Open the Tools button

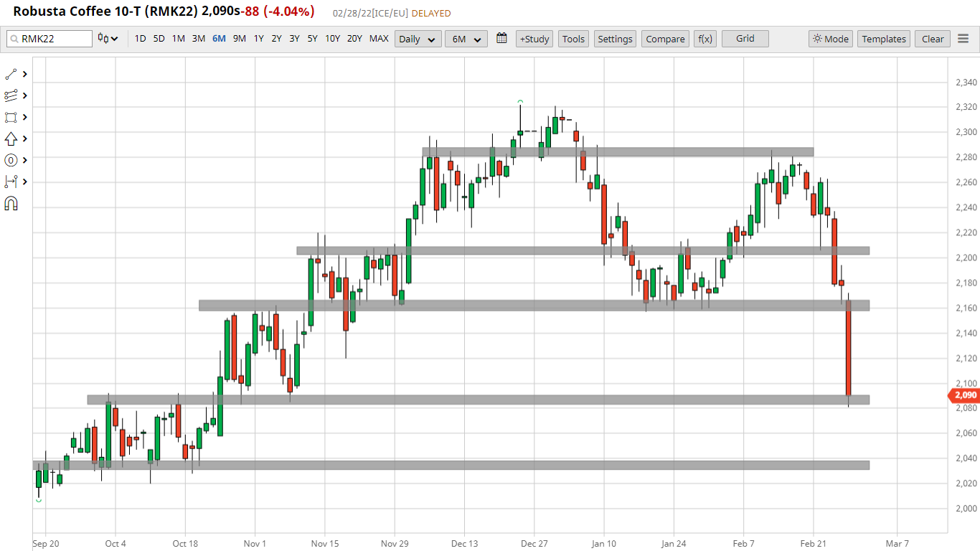tap(573, 39)
